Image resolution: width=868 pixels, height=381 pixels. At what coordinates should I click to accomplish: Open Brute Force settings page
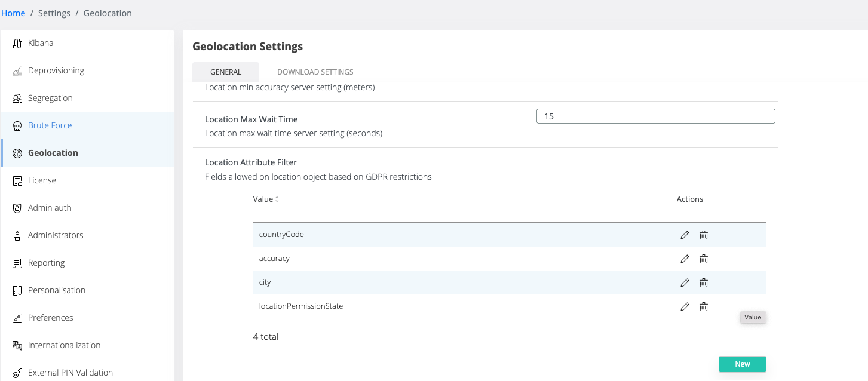pyautogui.click(x=50, y=125)
